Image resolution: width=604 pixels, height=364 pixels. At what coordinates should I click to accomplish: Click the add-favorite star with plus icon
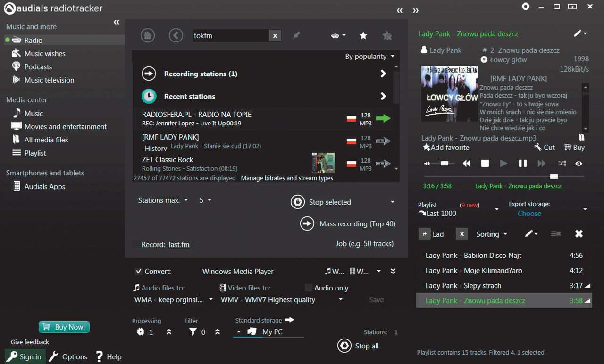pos(387,35)
